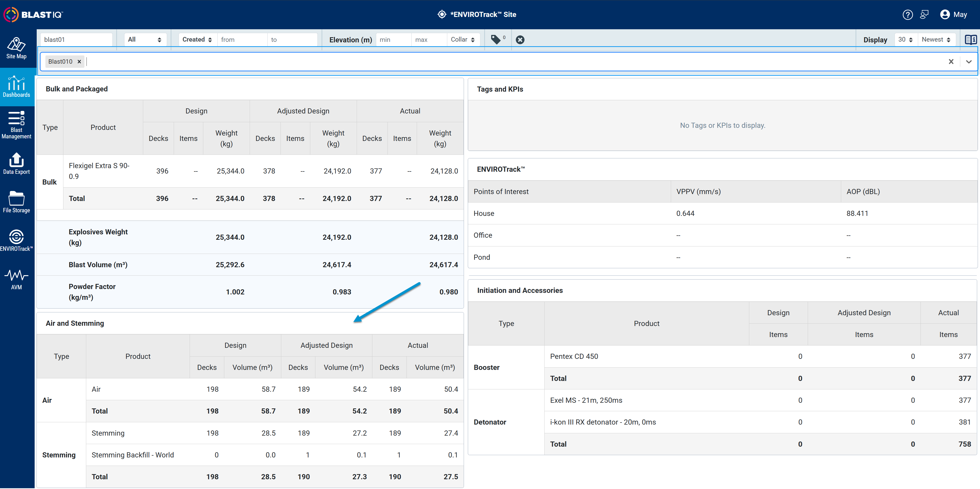The height and width of the screenshot is (489, 980).
Task: Click the date from field
Action: click(242, 40)
